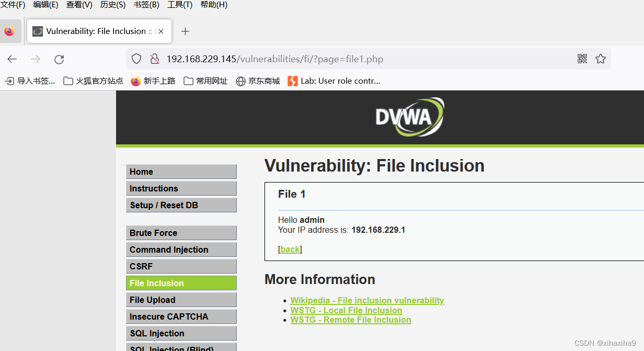Screen dimensions: 644x351
Task: Click the Hello admin text
Action: point(301,220)
